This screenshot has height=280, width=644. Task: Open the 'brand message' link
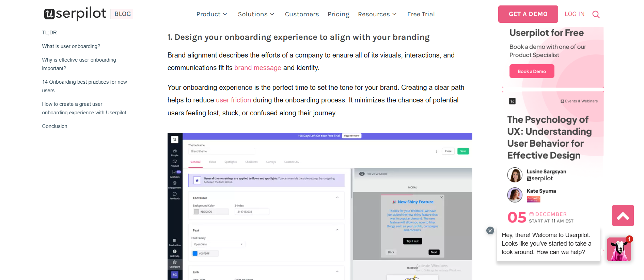pyautogui.click(x=258, y=68)
